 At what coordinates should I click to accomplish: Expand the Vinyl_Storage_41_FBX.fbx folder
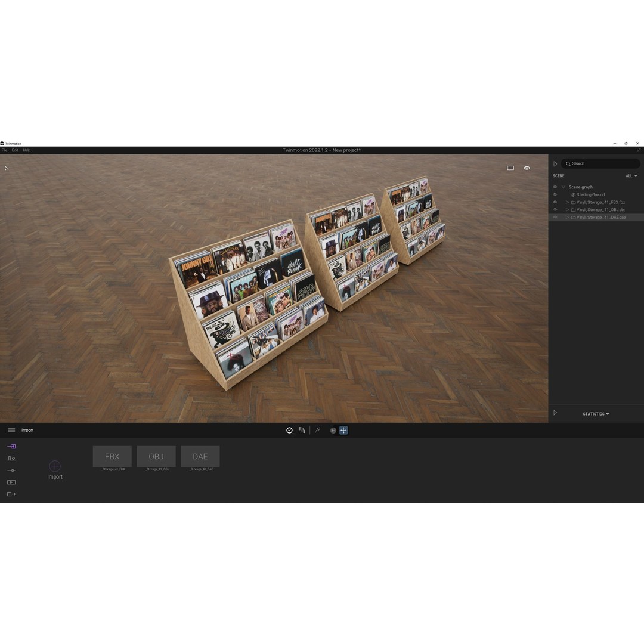tap(567, 202)
